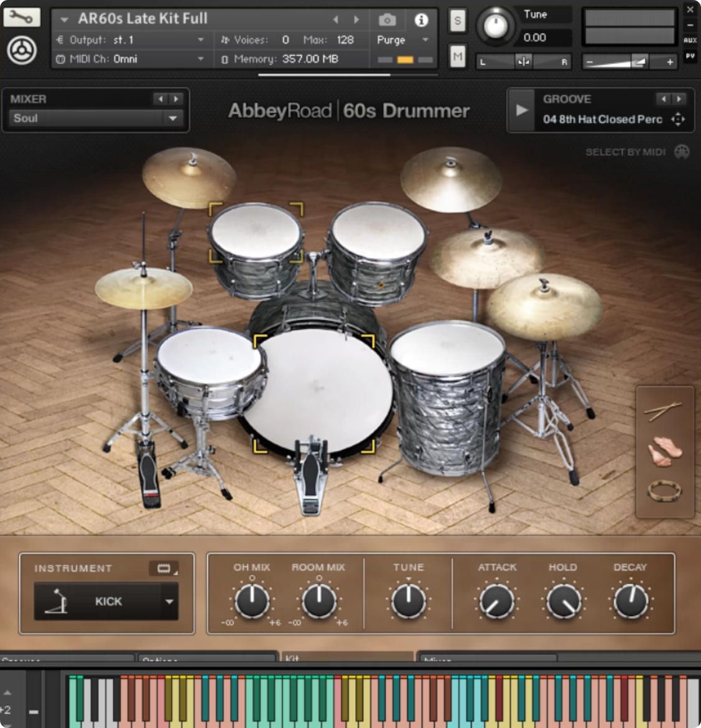701x728 pixels.
Task: Load next instrument with right header arrow
Action: pyautogui.click(x=356, y=19)
